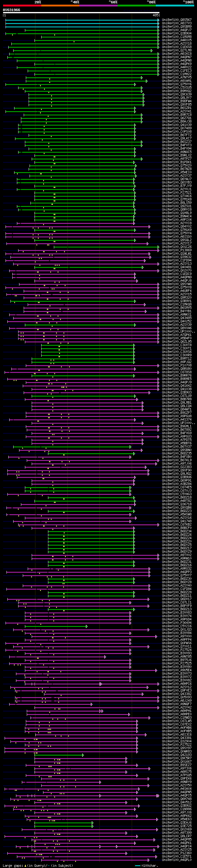Select the UniRef100_C6TKB2 label

point(177,525)
